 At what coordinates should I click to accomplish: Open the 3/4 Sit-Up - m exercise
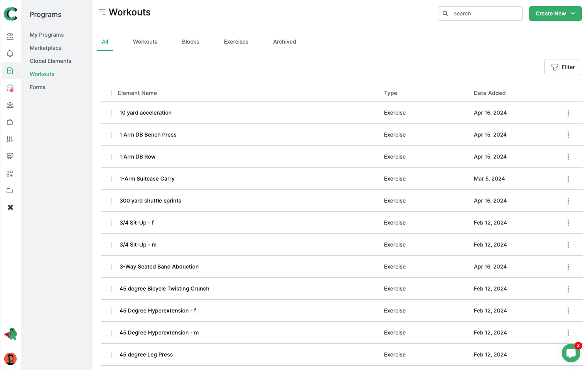138,245
